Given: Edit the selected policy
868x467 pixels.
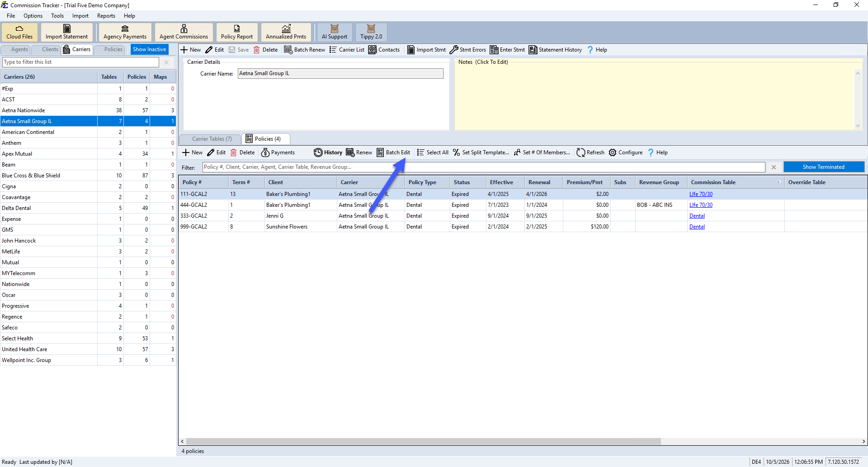Looking at the screenshot, I should [217, 152].
